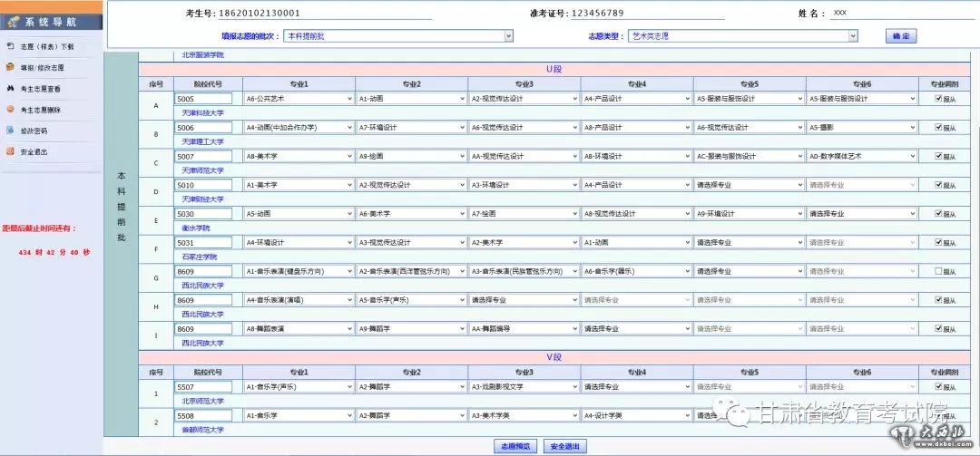Click the 志愿预览 button at bottom
This screenshot has width=980, height=456.
tap(513, 446)
